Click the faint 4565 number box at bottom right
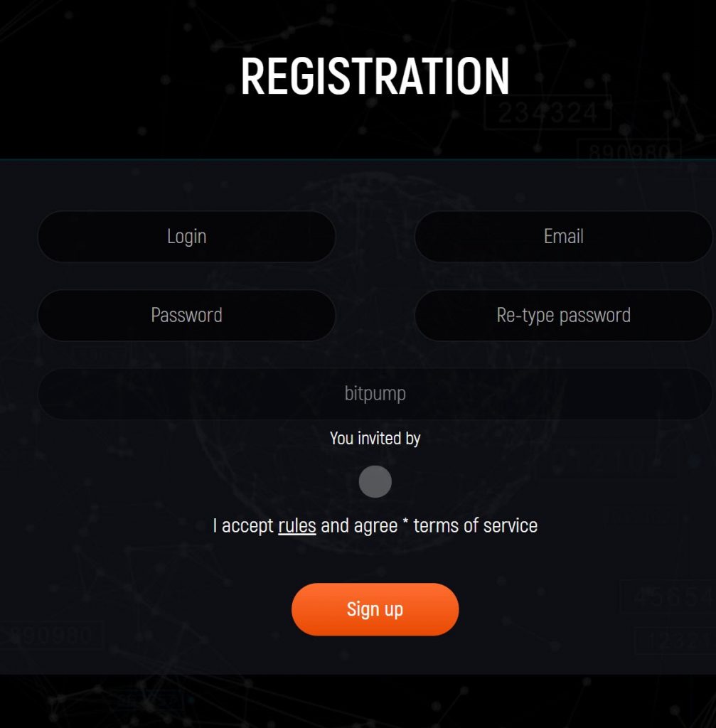Screen dimensions: 716x728 coord(668,596)
